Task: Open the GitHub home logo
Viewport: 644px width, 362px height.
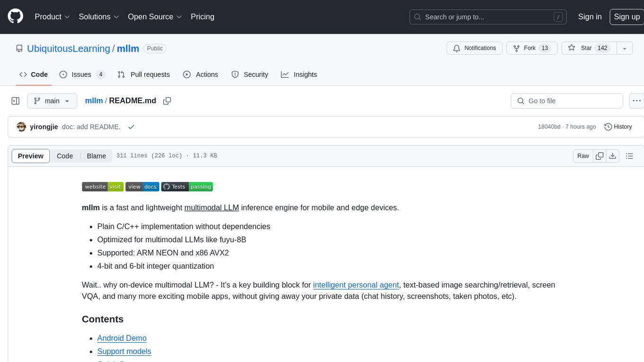Action: click(x=15, y=17)
